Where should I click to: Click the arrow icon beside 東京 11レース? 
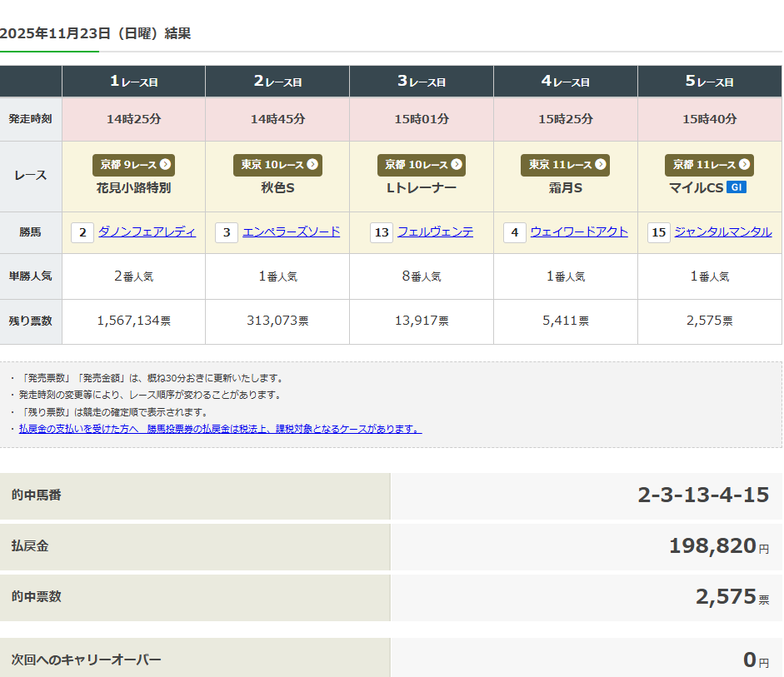tap(601, 165)
